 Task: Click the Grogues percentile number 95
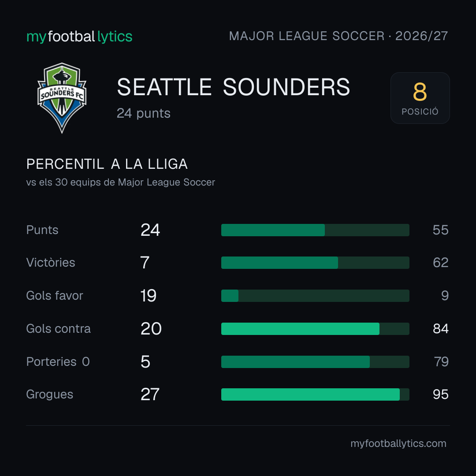click(x=440, y=394)
